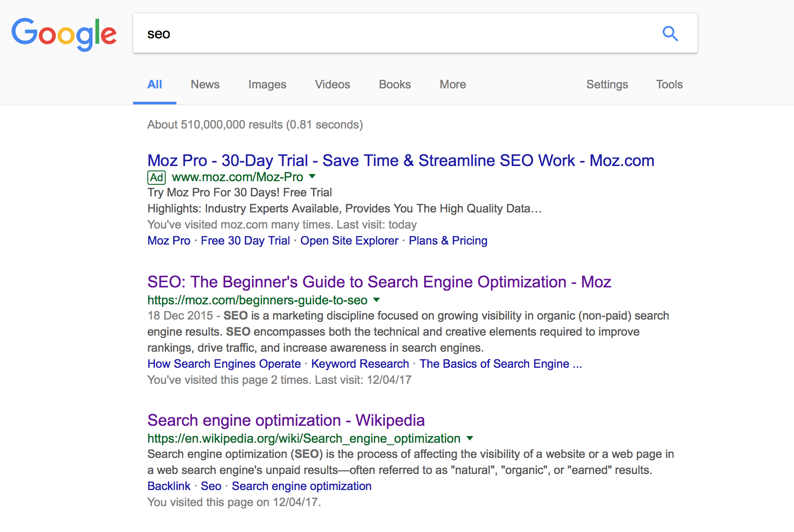794x532 pixels.
Task: Click the www.moz.com/Moz-Pro ad URL
Action: click(237, 177)
